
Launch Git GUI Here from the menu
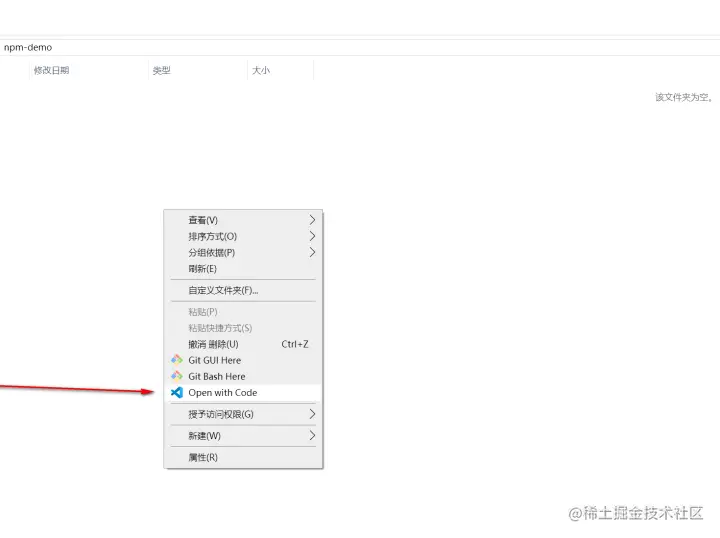point(243,360)
